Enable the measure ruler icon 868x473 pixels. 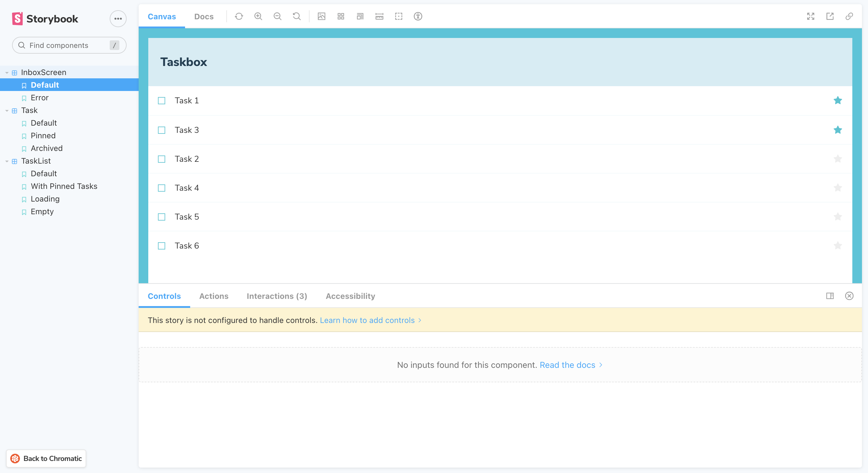click(x=379, y=16)
